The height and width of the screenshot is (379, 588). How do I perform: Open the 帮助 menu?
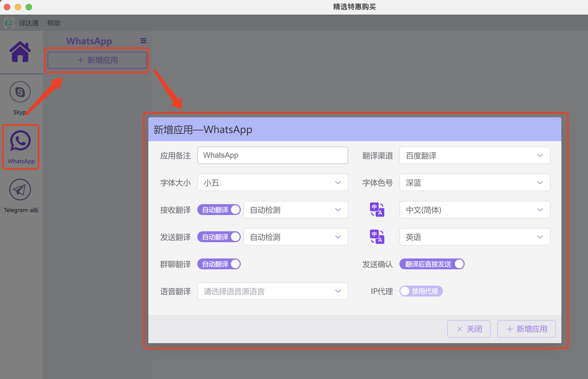(54, 23)
